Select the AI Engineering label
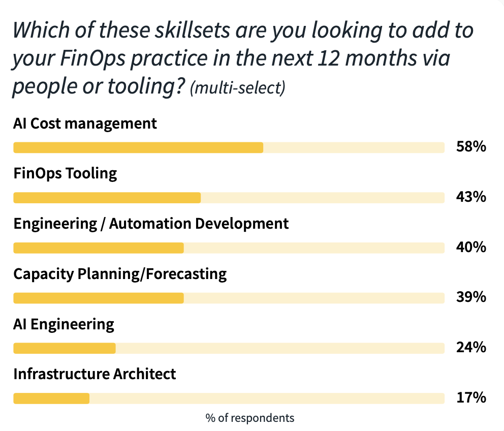The height and width of the screenshot is (431, 504). tap(64, 324)
